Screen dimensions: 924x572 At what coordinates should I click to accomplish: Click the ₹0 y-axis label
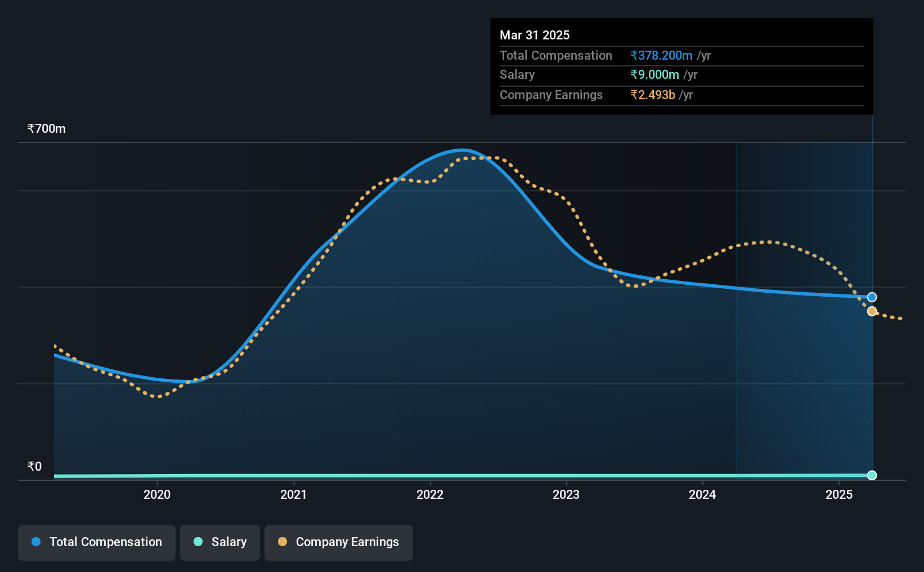[34, 467]
